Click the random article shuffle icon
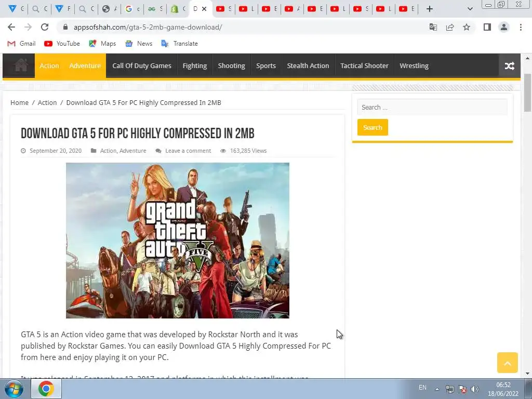This screenshot has width=532, height=399. [x=509, y=65]
